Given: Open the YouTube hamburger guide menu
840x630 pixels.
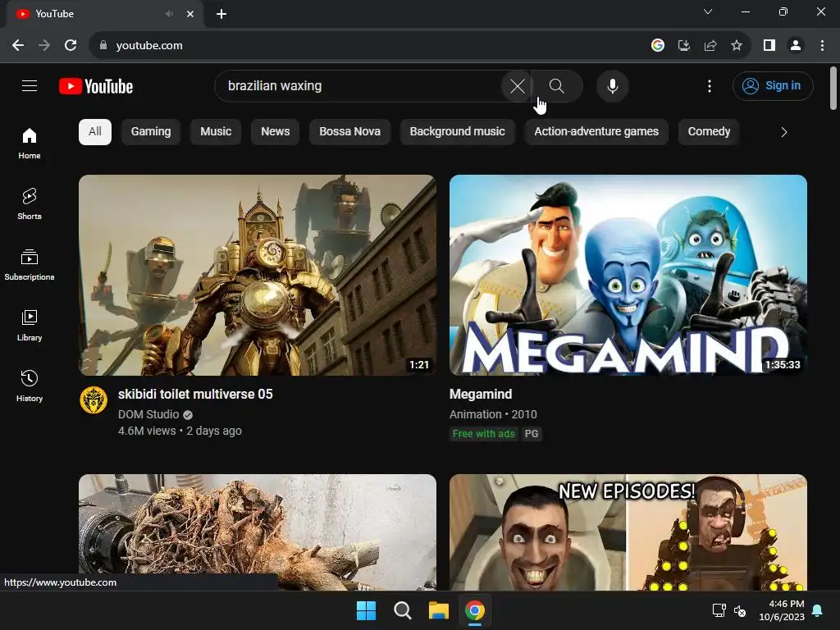Looking at the screenshot, I should (x=30, y=85).
